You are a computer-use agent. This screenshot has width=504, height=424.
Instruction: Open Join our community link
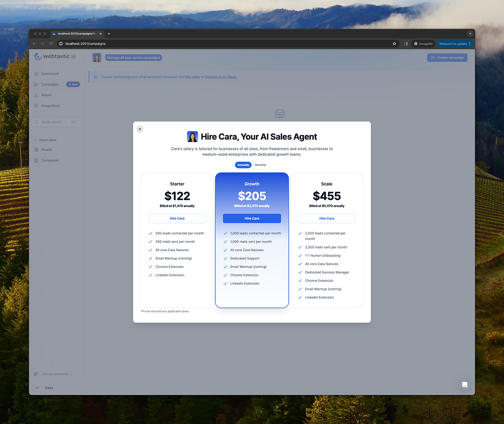pyautogui.click(x=56, y=374)
